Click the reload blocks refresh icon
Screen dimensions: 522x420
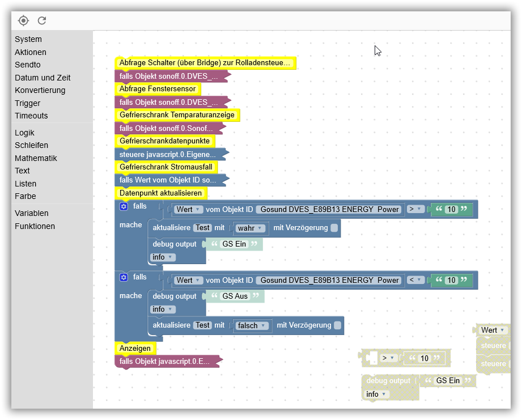[x=41, y=20]
